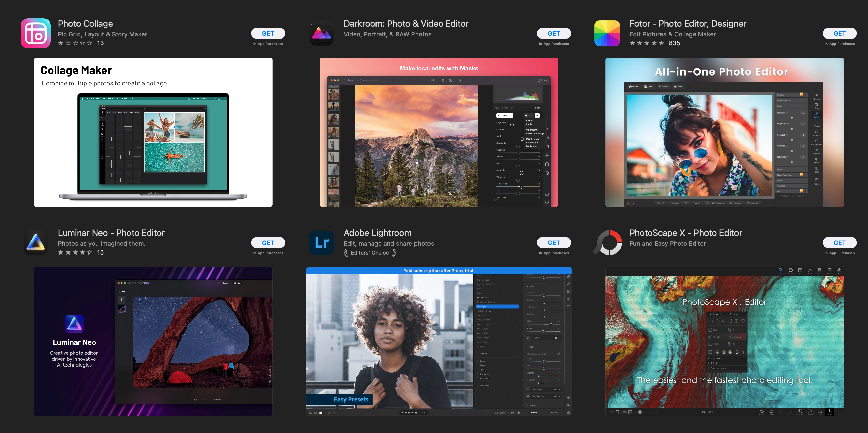View Lightroom 'Easy Presets' preview screenshot
The width and height of the screenshot is (868, 433).
(439, 341)
